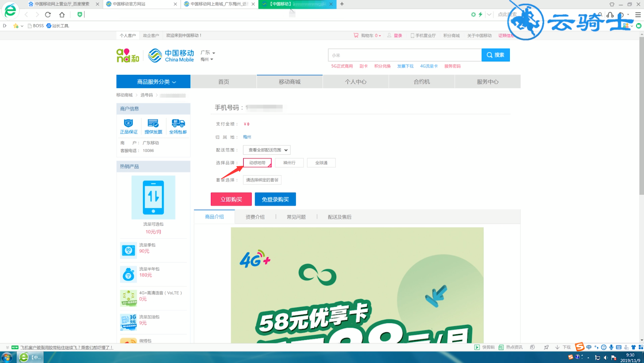Image resolution: width=644 pixels, height=363 pixels.
Task: Click the lightning speed mode icon
Action: [480, 14]
